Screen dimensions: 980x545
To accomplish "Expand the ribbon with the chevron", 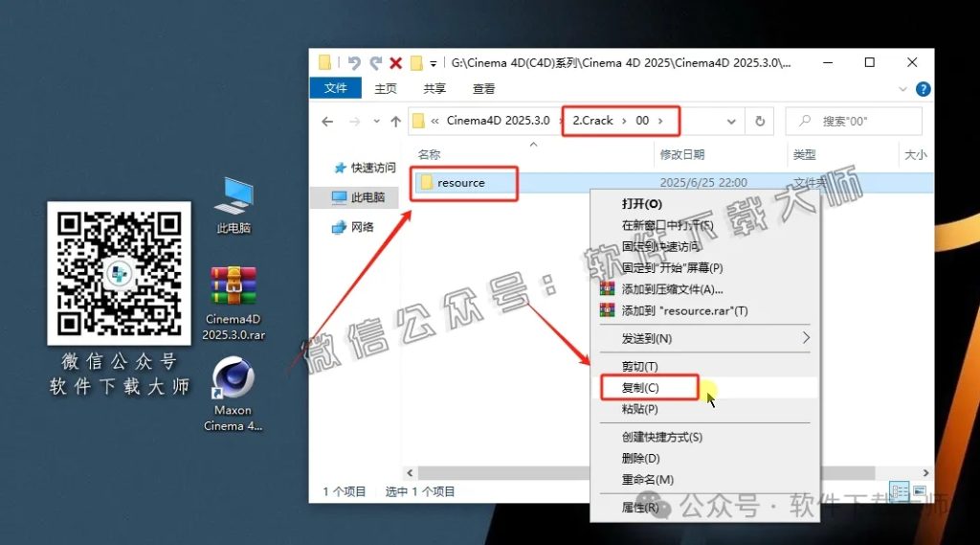I will pos(902,89).
